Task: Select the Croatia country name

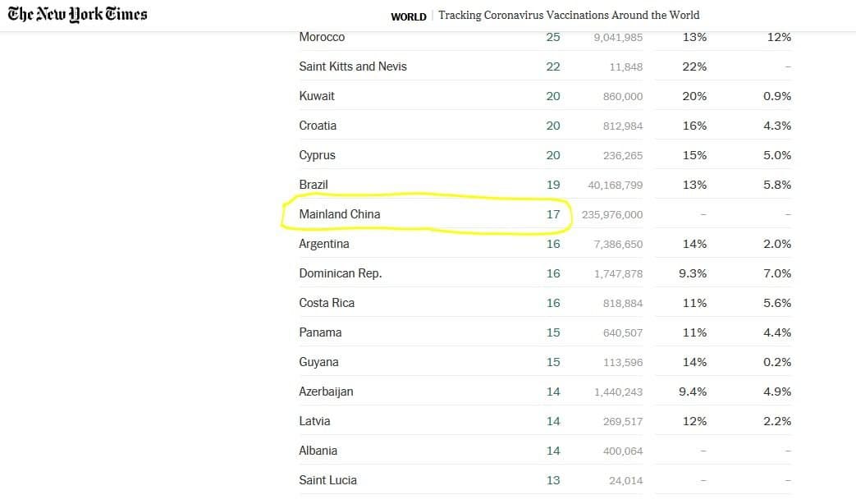Action: (318, 126)
